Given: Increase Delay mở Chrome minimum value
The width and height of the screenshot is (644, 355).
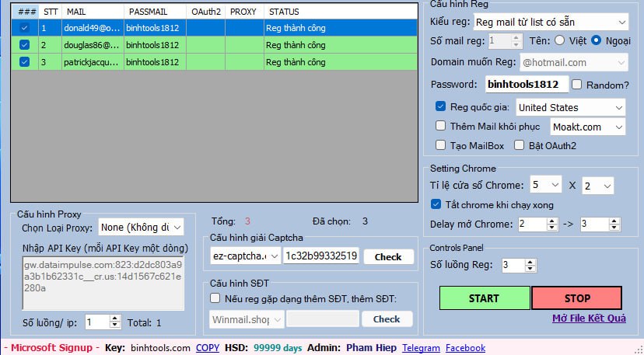Looking at the screenshot, I should click(x=552, y=221).
